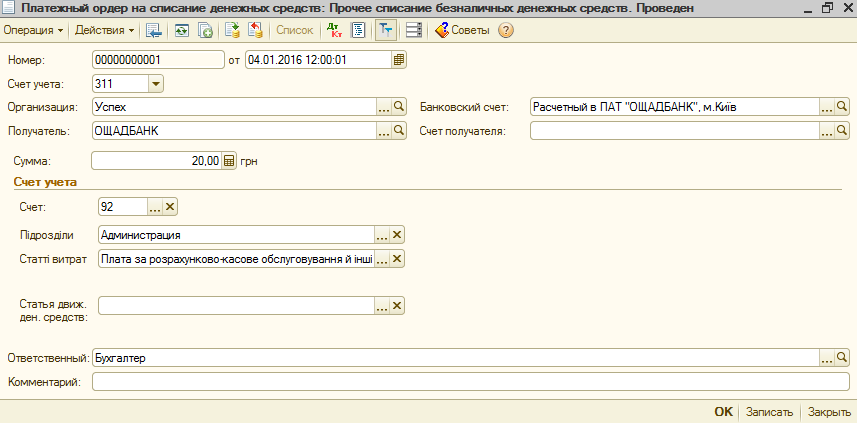857x423 pixels.
Task: Toggle the highlighted filter toolbar button
Action: [385, 30]
